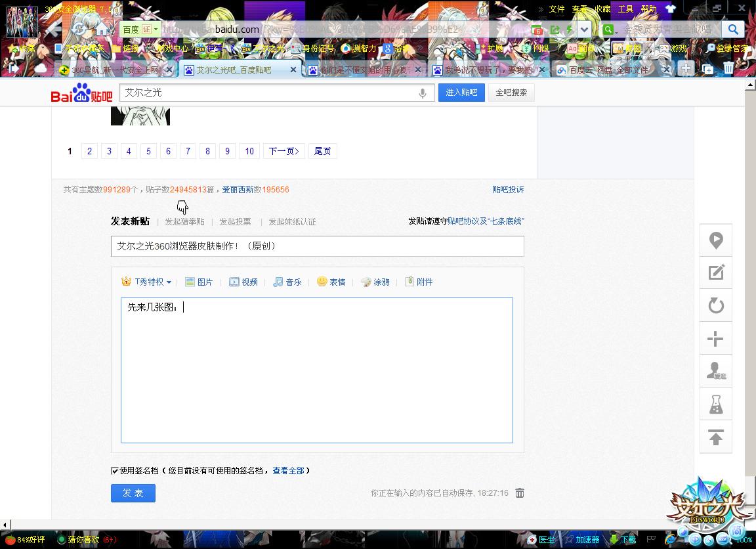The width and height of the screenshot is (756, 549).
Task: Click the edit pencil icon in right sidebar
Action: (716, 273)
